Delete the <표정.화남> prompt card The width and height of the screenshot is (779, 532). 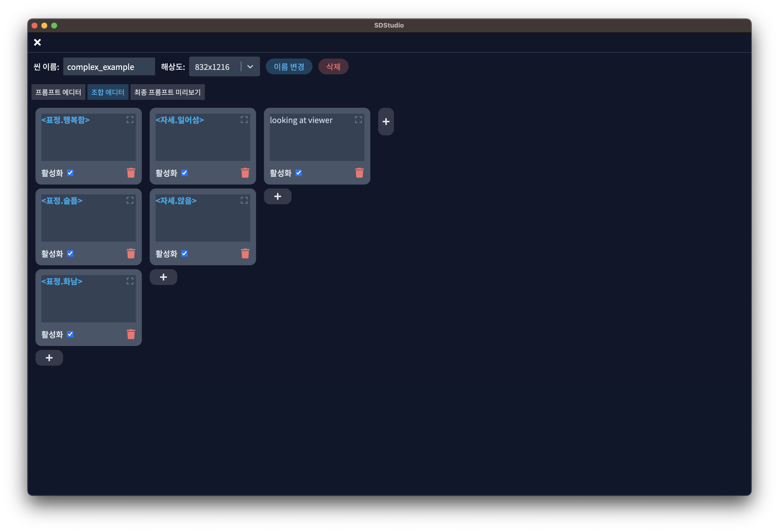131,334
